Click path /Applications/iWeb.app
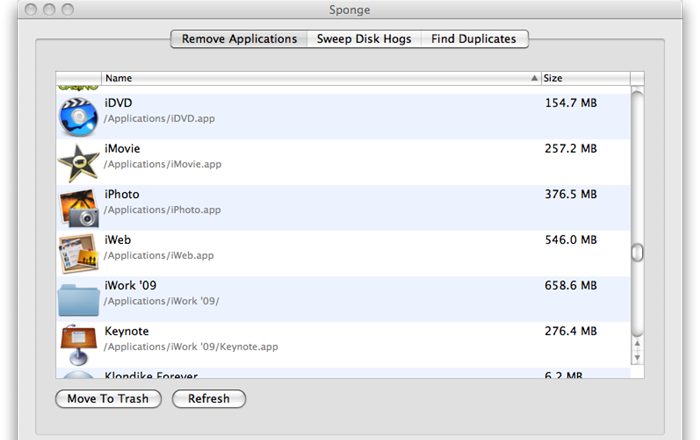The height and width of the screenshot is (440, 700). click(x=159, y=256)
